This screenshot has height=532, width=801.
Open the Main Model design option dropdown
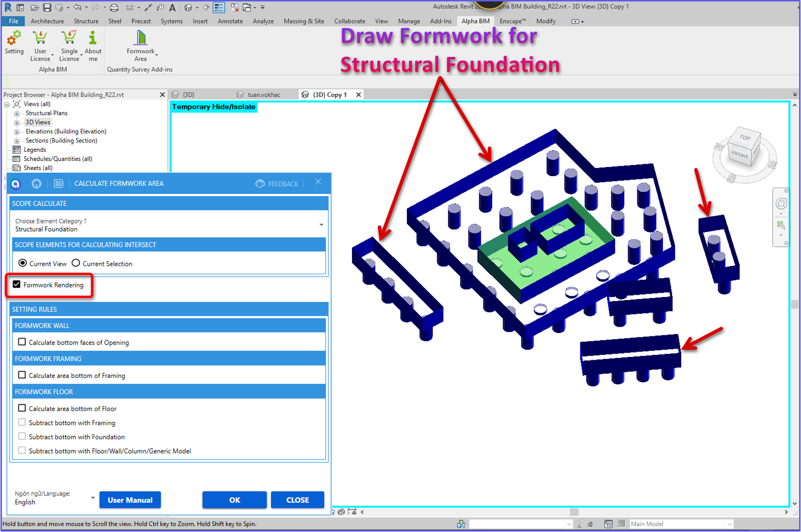(681, 524)
